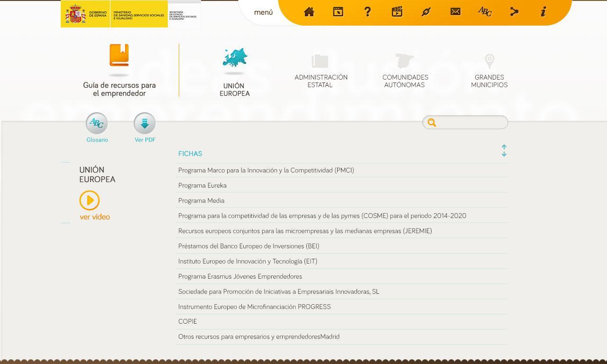Toggle the FICHAS list sort arrows
This screenshot has height=364, width=607.
(x=504, y=151)
